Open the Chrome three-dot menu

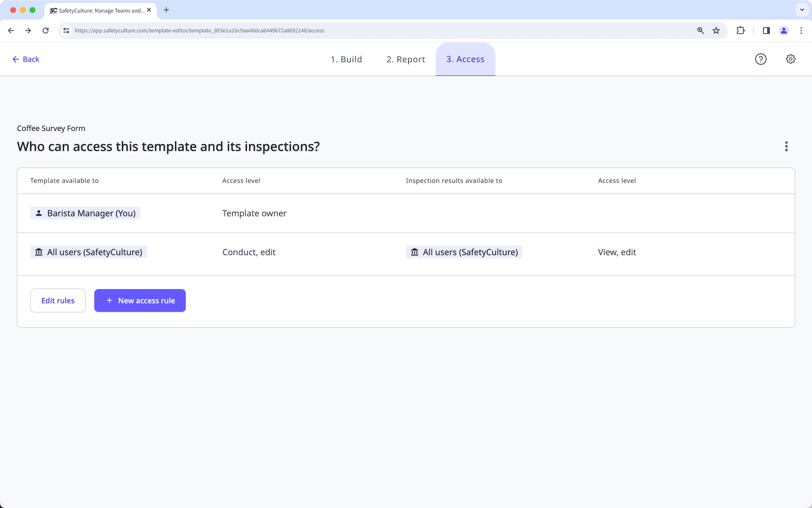[801, 30]
